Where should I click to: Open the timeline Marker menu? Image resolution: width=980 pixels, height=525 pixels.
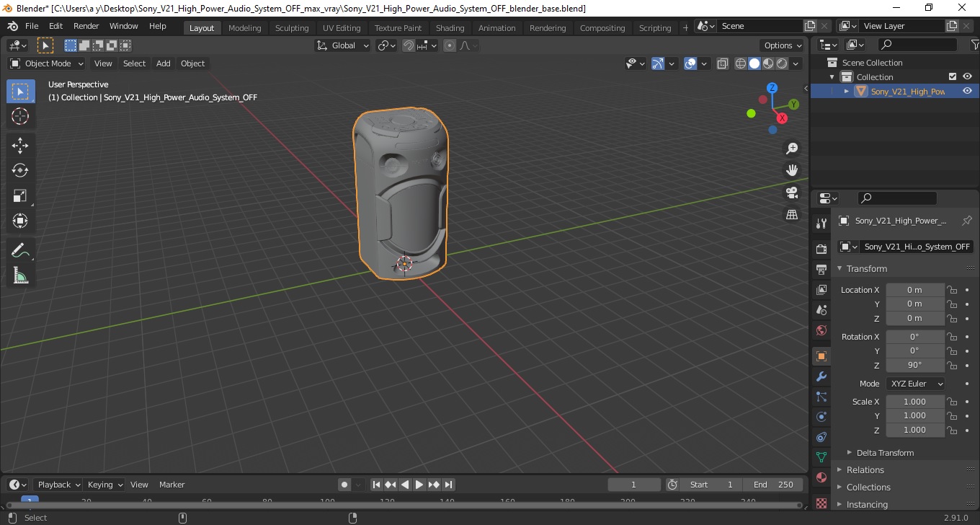(x=172, y=485)
